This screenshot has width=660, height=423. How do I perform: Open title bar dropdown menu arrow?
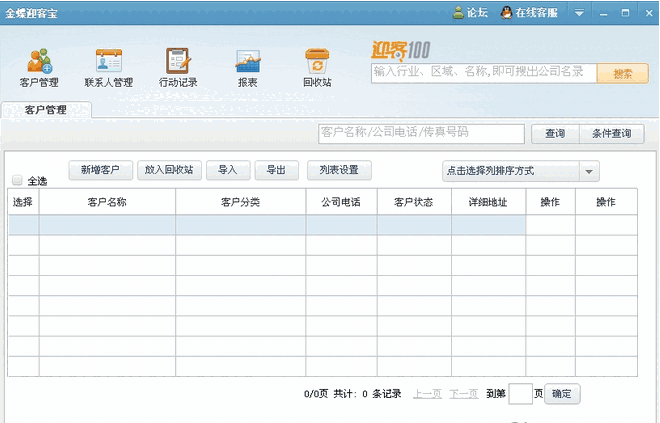click(579, 13)
